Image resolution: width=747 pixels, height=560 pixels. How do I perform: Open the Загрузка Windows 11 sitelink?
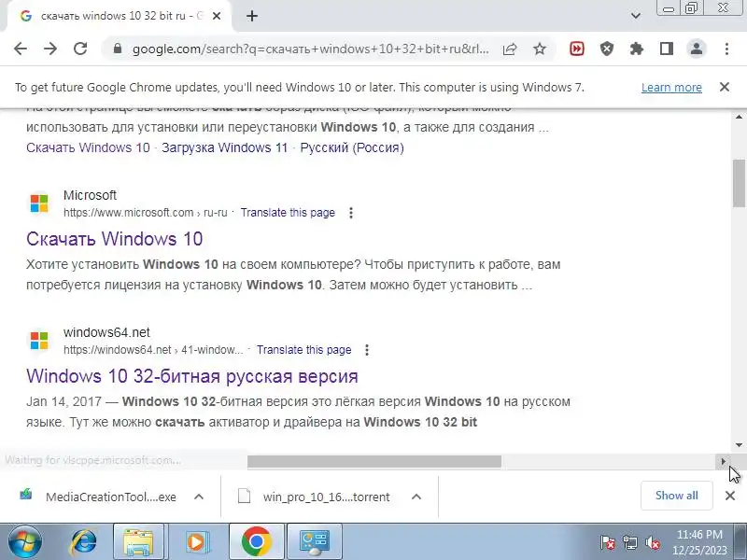(x=225, y=147)
